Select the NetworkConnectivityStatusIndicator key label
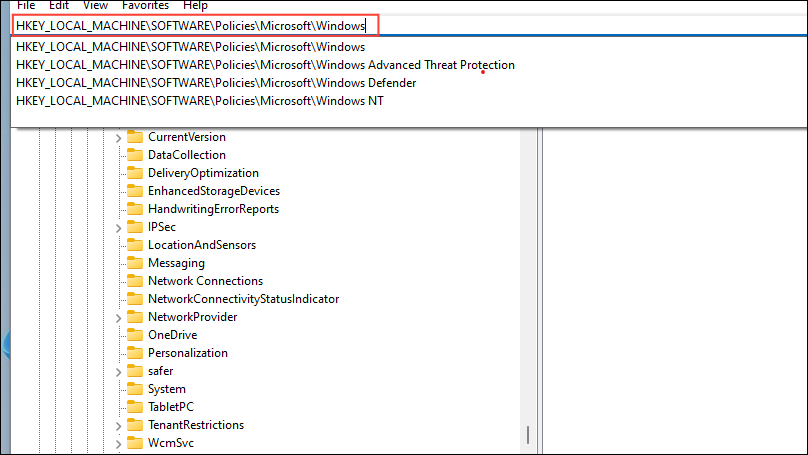Viewport: 808px width, 455px height. pos(244,299)
